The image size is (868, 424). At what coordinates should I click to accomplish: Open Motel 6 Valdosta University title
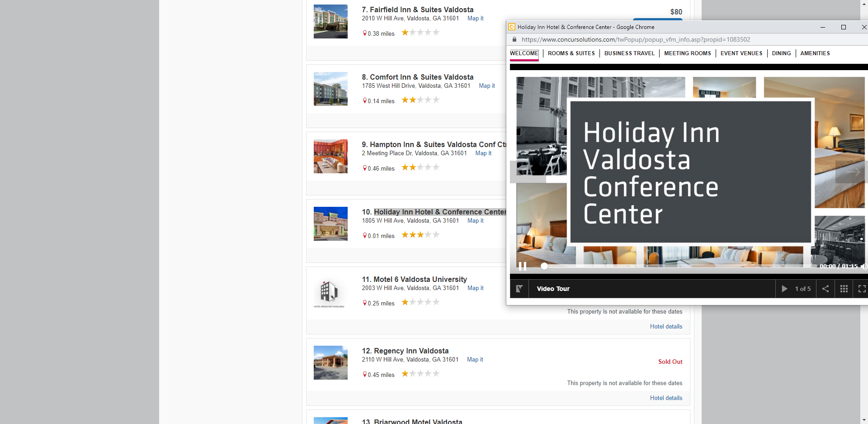tap(415, 279)
